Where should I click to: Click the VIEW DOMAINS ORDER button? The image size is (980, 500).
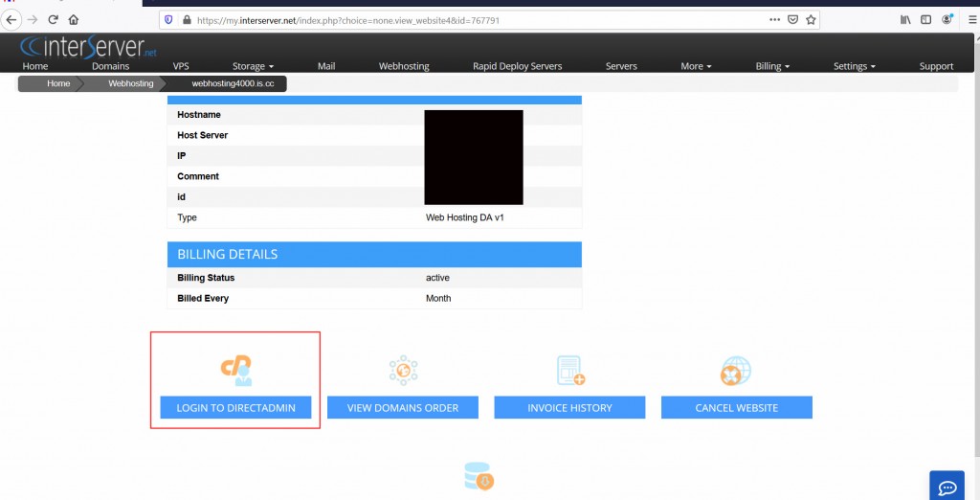tap(403, 407)
